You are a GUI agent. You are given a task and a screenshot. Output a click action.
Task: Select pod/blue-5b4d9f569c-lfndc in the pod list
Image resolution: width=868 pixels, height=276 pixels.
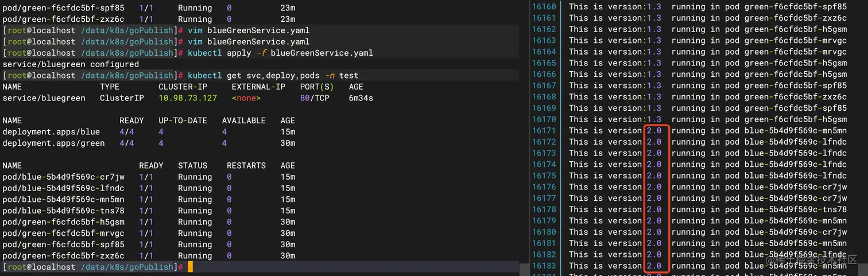pyautogui.click(x=63, y=188)
